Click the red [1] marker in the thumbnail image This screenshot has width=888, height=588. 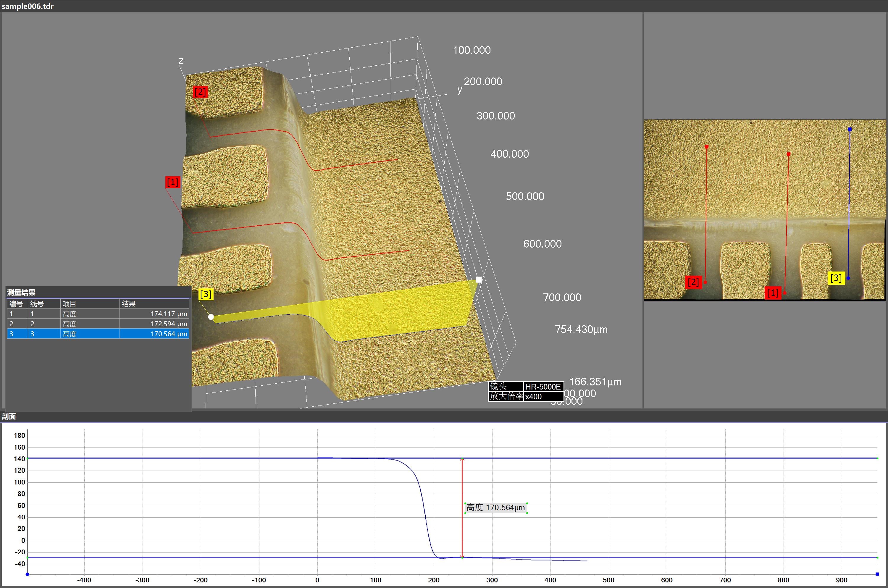coord(773,293)
